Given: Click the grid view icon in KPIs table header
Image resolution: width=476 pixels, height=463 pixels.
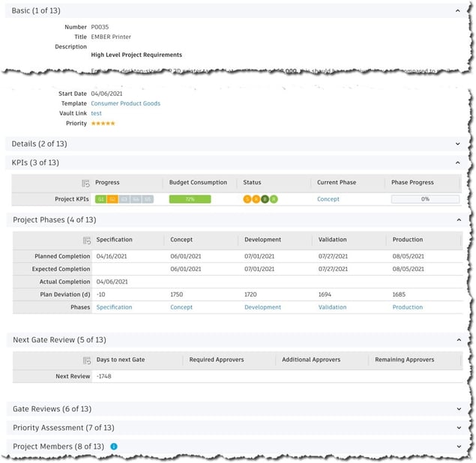Looking at the screenshot, I should (x=85, y=184).
